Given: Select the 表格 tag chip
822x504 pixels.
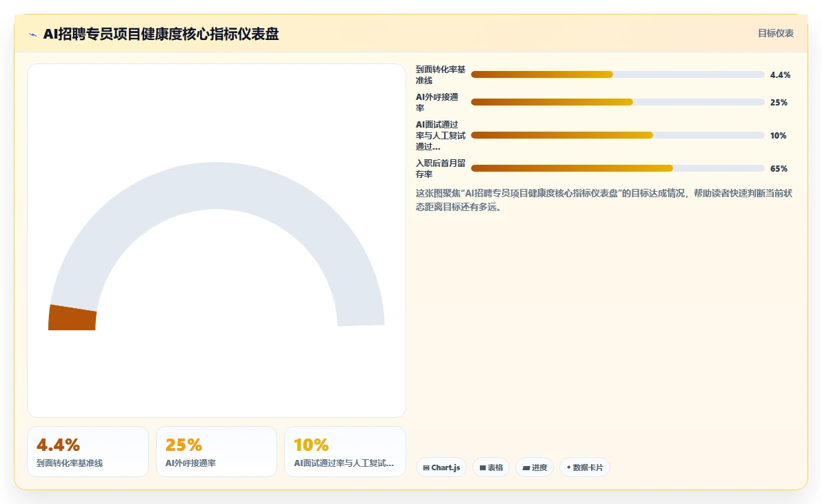Looking at the screenshot, I should coord(491,467).
